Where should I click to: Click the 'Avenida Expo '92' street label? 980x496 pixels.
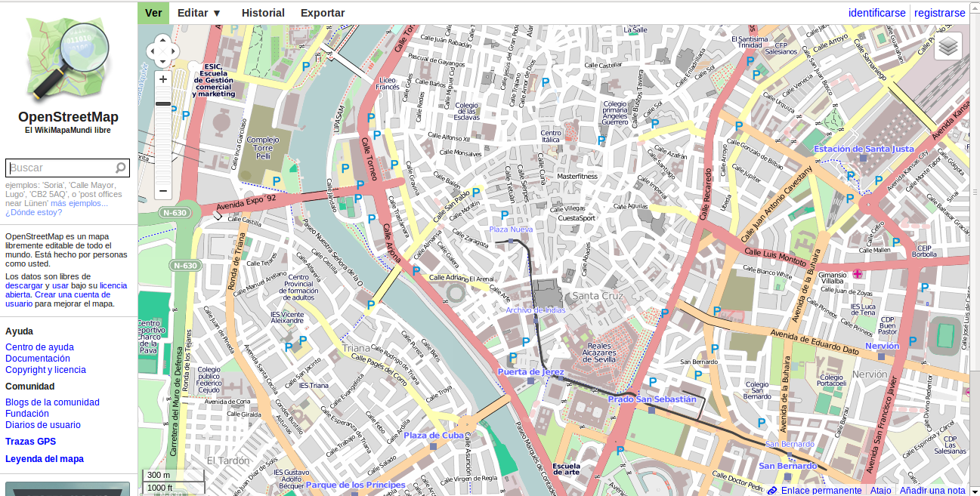tap(246, 202)
